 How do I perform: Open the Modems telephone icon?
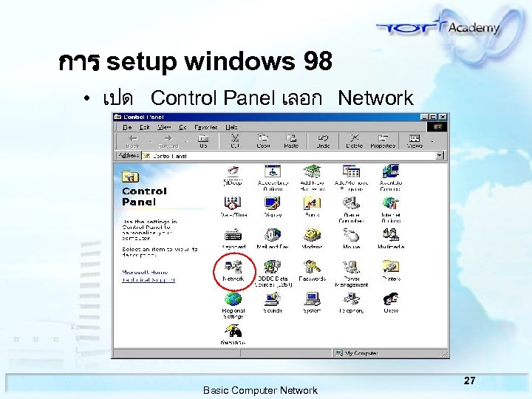point(312,239)
